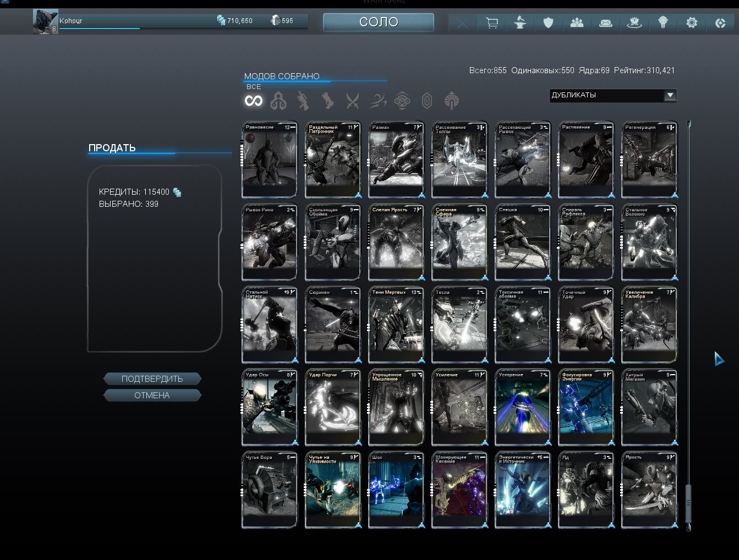This screenshot has height=560, width=739.
Task: Open the settings gear icon
Action: [692, 23]
